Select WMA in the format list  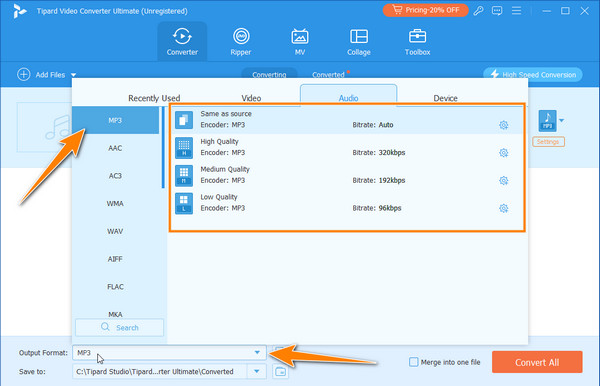click(x=115, y=204)
